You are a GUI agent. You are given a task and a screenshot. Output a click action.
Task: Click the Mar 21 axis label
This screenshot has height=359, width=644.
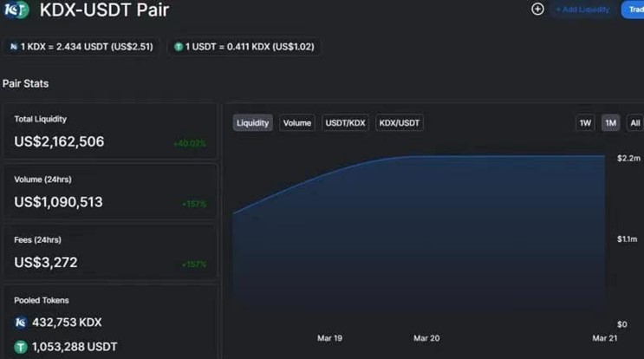tap(605, 338)
